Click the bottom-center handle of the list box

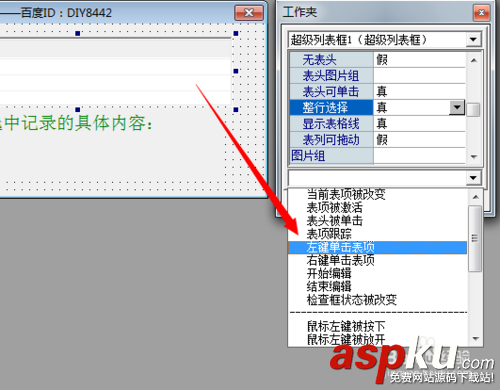78,109
